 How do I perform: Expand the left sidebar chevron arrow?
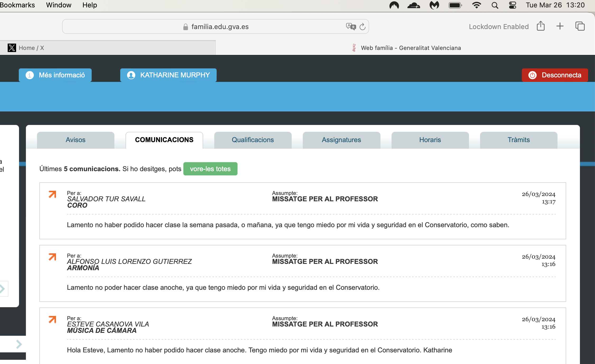coord(3,288)
